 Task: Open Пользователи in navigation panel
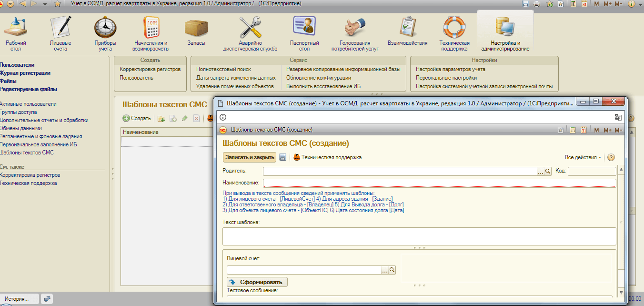[17, 65]
